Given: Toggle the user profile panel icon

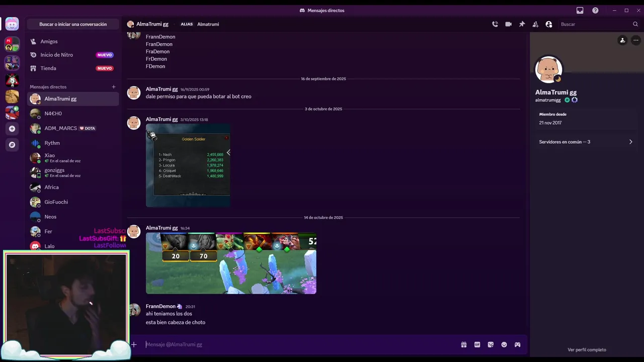Looking at the screenshot, I should [x=549, y=24].
